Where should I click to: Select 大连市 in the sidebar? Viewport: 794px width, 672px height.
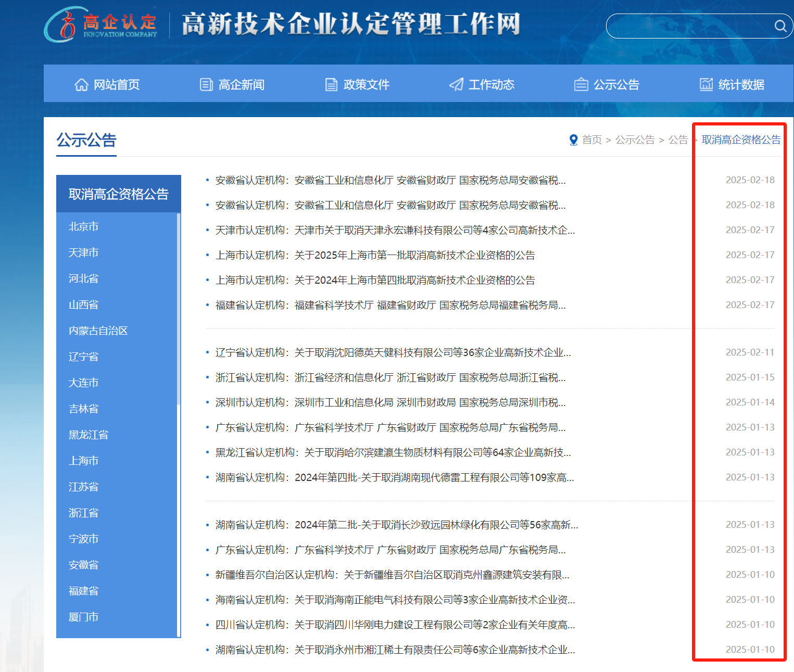84,383
